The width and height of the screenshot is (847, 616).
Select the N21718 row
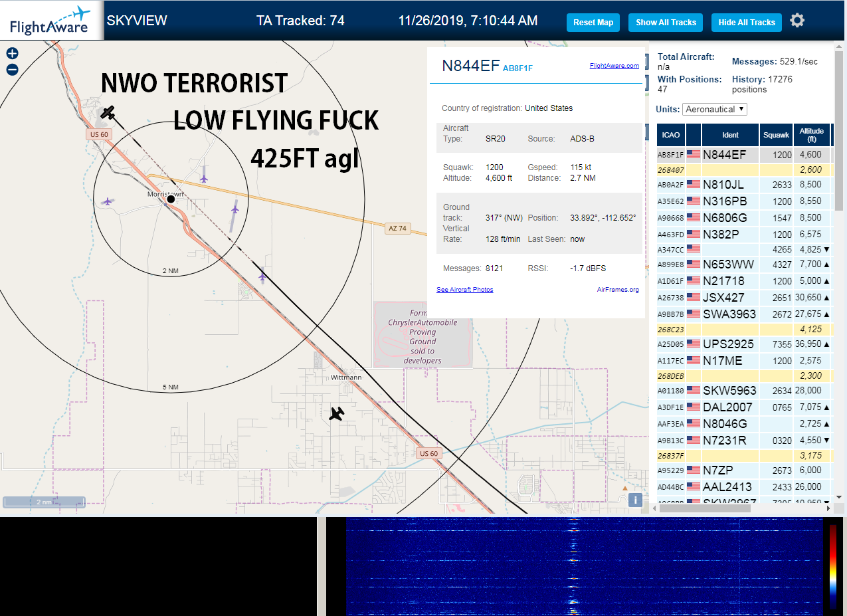tap(744, 281)
